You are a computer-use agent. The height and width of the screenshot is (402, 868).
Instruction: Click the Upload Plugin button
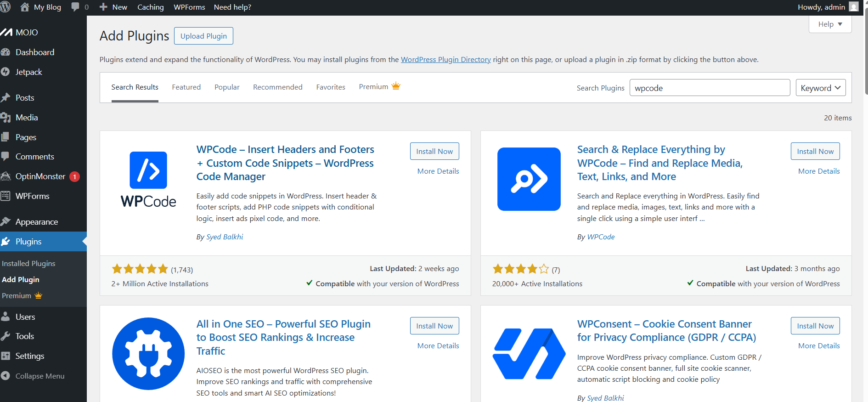[203, 36]
